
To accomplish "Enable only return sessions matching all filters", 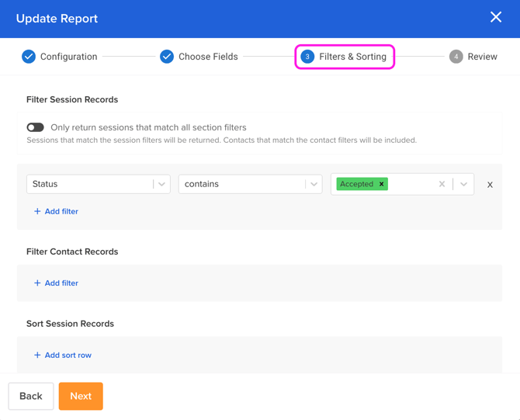I will [x=36, y=127].
